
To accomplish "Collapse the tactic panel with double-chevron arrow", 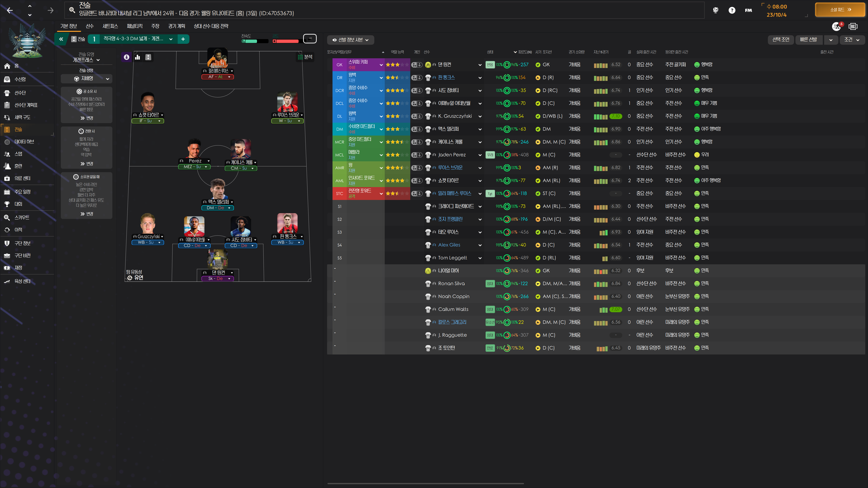I will coord(61,39).
